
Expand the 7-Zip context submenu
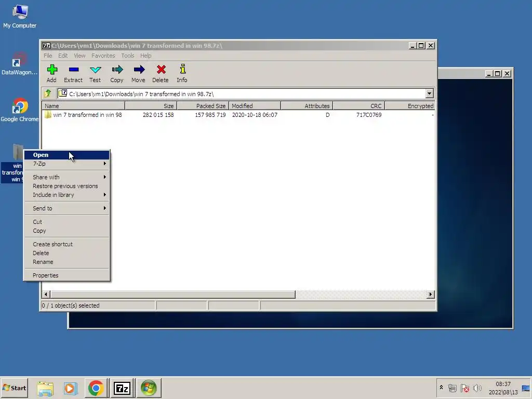[x=67, y=164]
